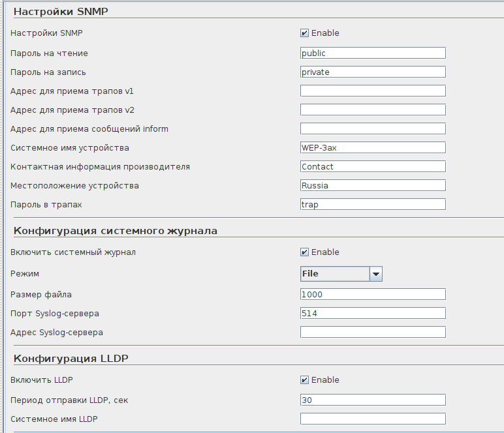
Task: Select the File value in Режим combobox
Action: pyautogui.click(x=334, y=275)
